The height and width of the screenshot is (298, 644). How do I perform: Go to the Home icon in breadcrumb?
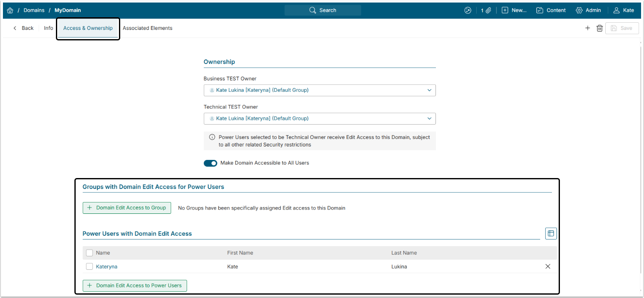click(10, 10)
